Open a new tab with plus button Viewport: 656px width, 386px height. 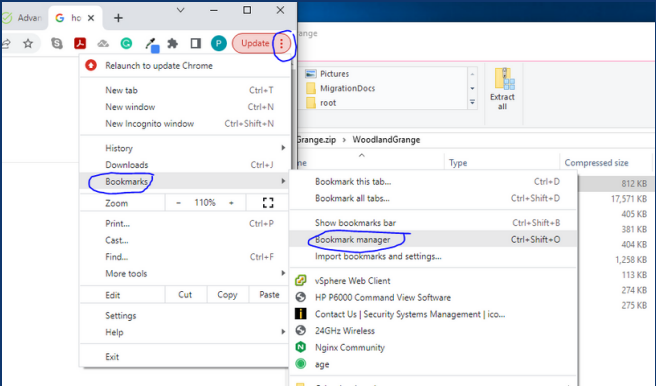(118, 18)
